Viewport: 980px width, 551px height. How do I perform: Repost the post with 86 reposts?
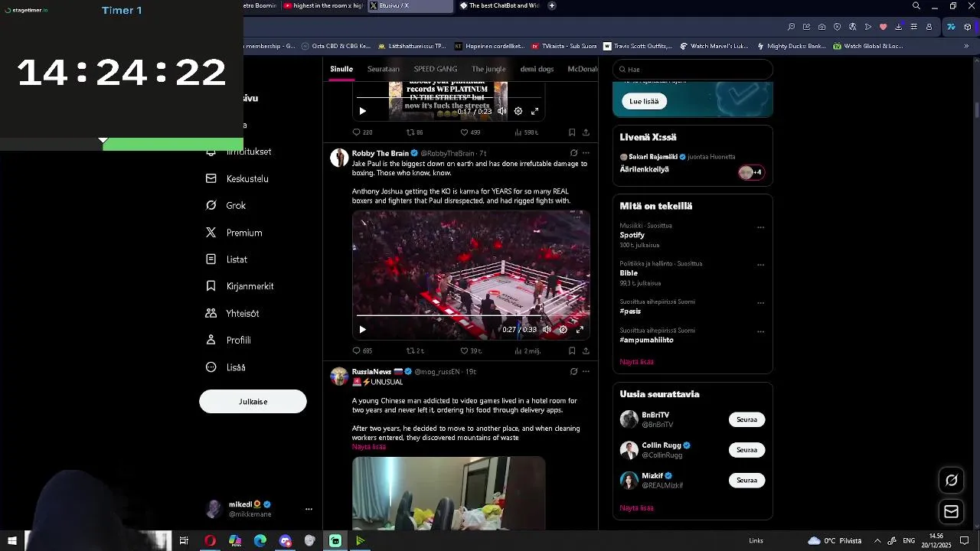coord(414,132)
